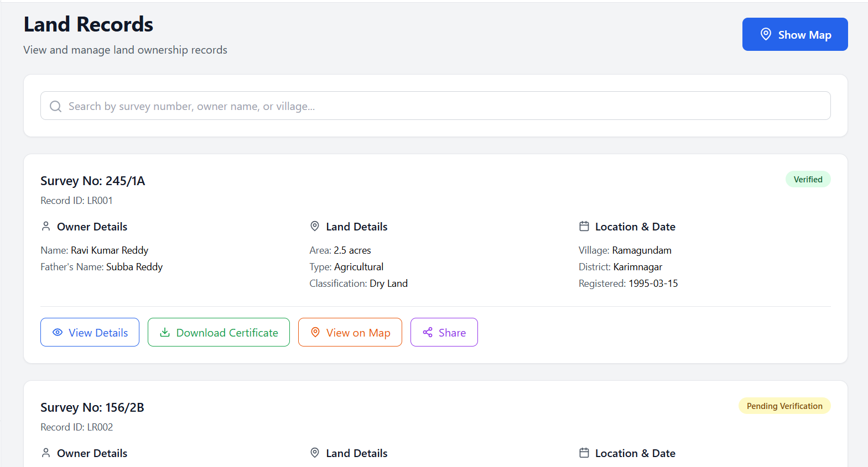The width and height of the screenshot is (868, 467).
Task: Select View on Map for Ramagundam record
Action: click(350, 332)
